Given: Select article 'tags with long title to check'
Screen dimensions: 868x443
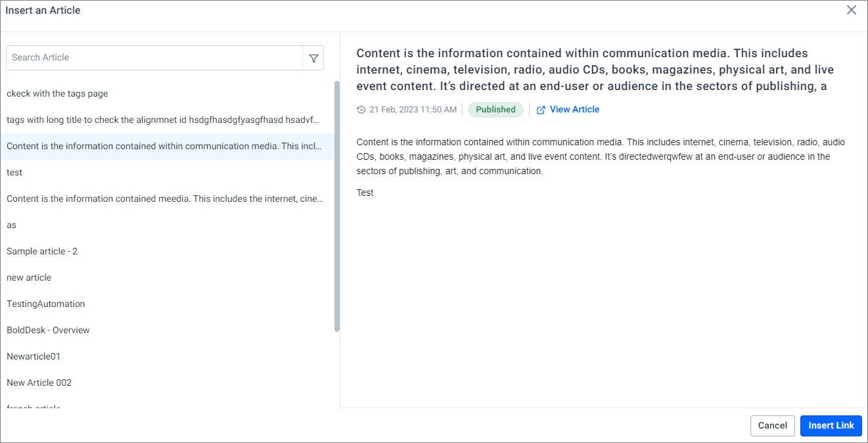Looking at the screenshot, I should click(x=167, y=120).
